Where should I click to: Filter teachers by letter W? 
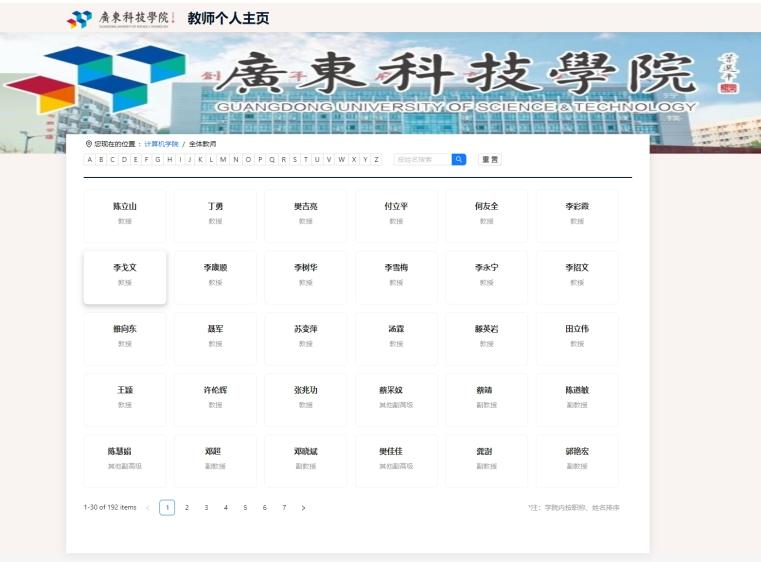342,159
